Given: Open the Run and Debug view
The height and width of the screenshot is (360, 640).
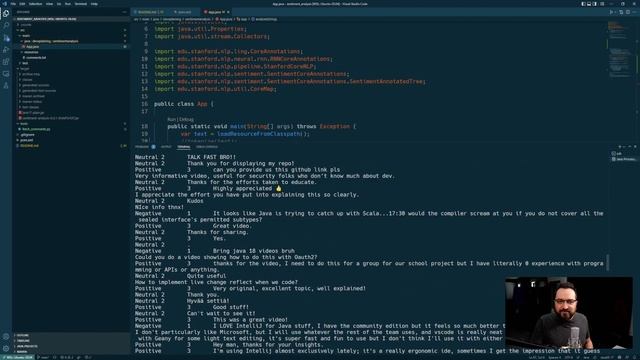Looking at the screenshot, I should (6, 50).
